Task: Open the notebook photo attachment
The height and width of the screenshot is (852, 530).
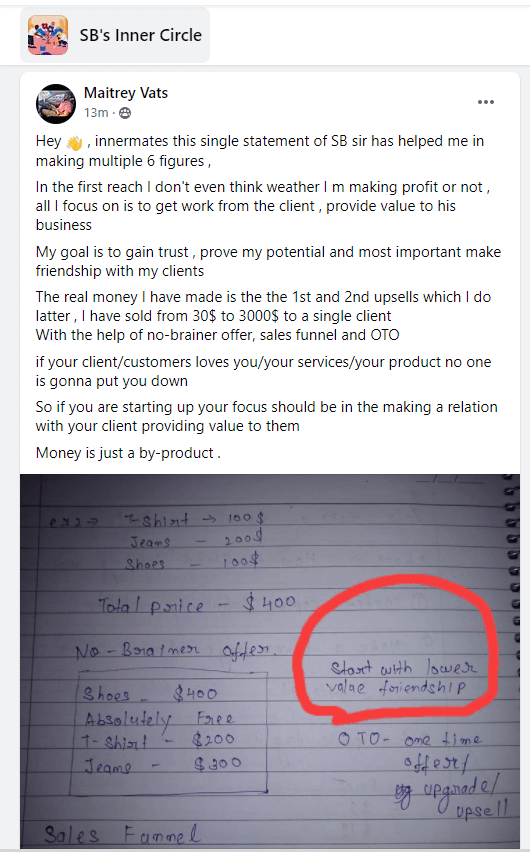Action: (270, 661)
